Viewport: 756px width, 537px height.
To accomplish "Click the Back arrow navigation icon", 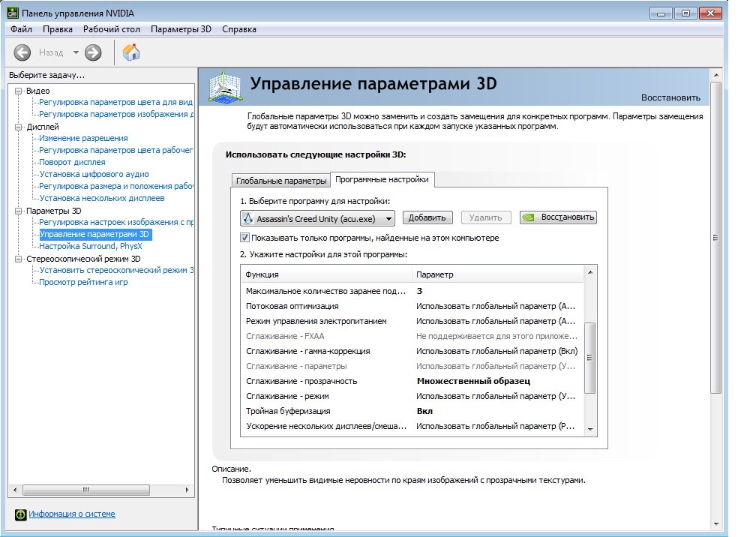I will click(22, 52).
